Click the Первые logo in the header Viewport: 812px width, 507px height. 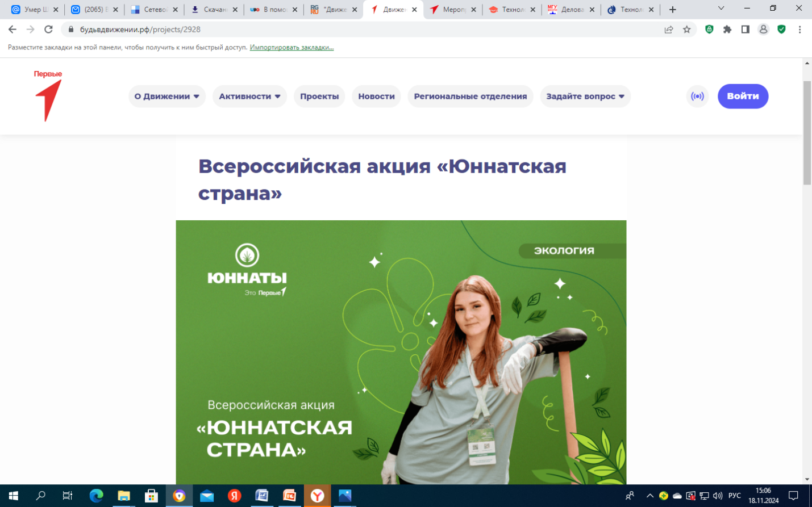point(48,96)
